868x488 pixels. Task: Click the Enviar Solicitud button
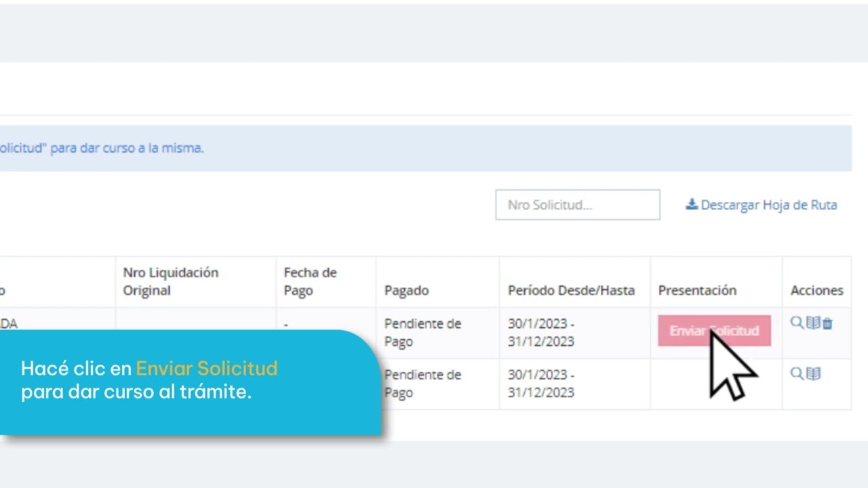(x=714, y=331)
